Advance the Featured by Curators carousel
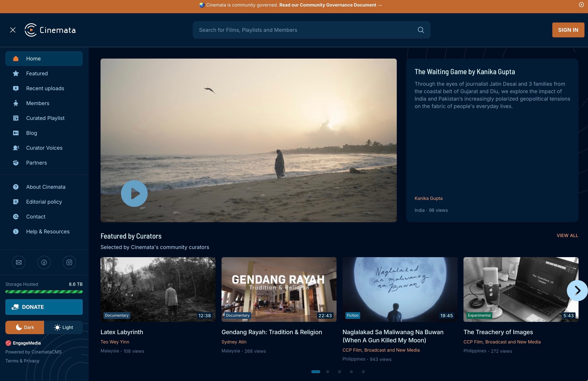The image size is (588, 381). 577,290
